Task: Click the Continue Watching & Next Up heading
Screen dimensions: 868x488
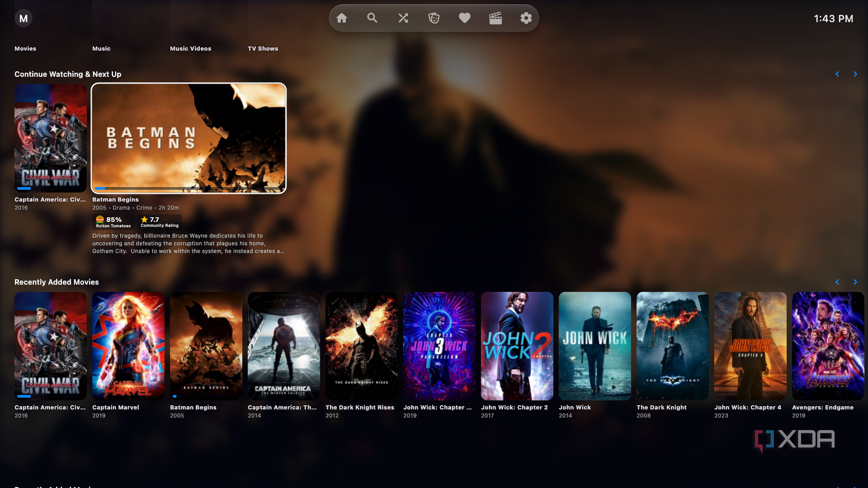Action: pyautogui.click(x=68, y=74)
